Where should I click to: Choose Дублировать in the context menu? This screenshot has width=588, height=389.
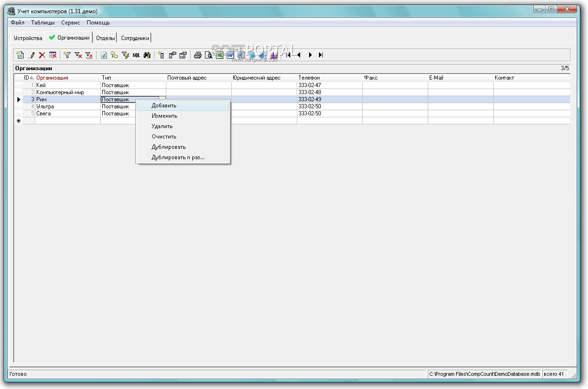(183, 147)
